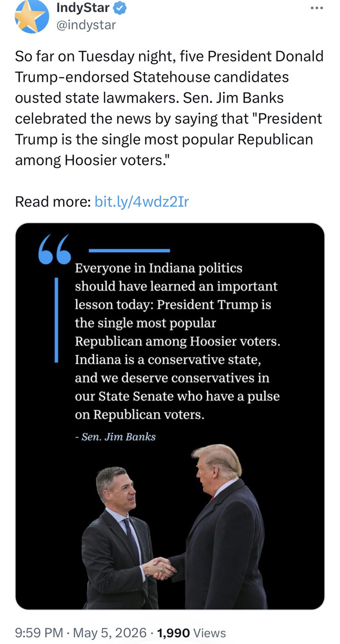The width and height of the screenshot is (340, 644).
Task: Click the Views label
Action: tap(209, 632)
